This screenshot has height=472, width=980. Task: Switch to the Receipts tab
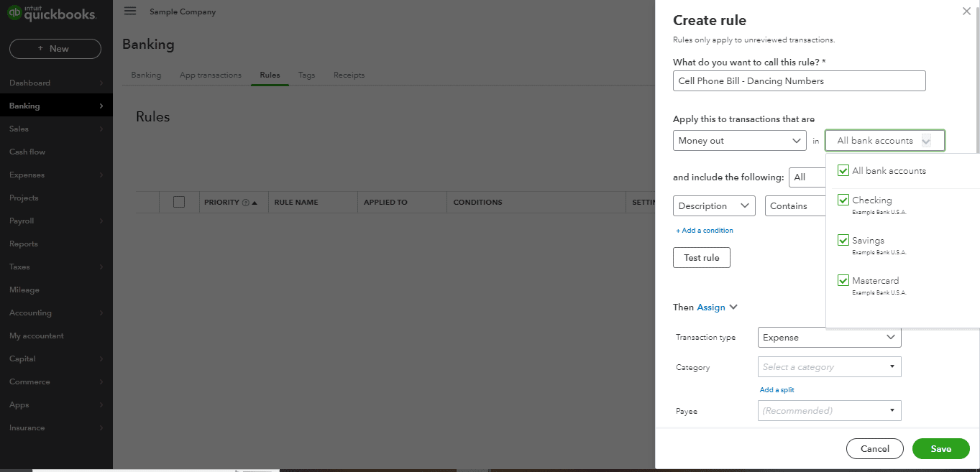349,75
